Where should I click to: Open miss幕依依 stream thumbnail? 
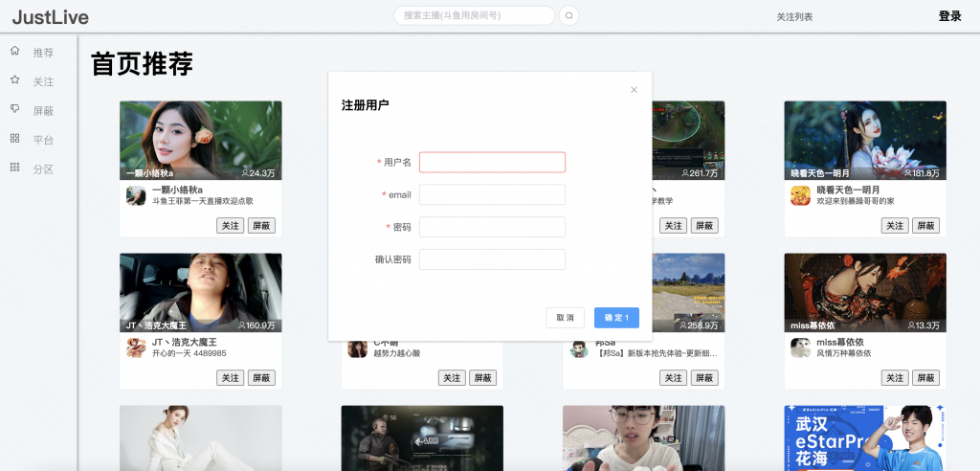865,292
